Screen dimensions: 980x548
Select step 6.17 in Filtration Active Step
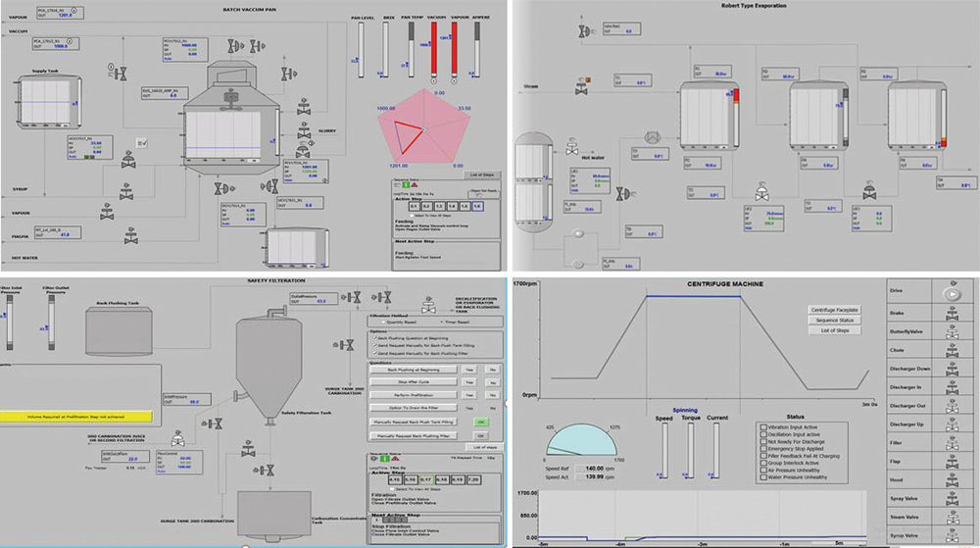pyautogui.click(x=425, y=480)
